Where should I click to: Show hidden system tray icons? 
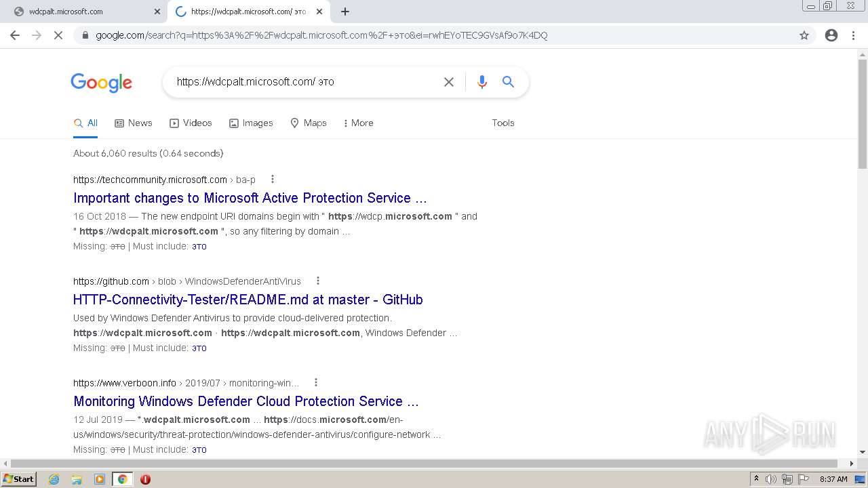click(x=756, y=479)
